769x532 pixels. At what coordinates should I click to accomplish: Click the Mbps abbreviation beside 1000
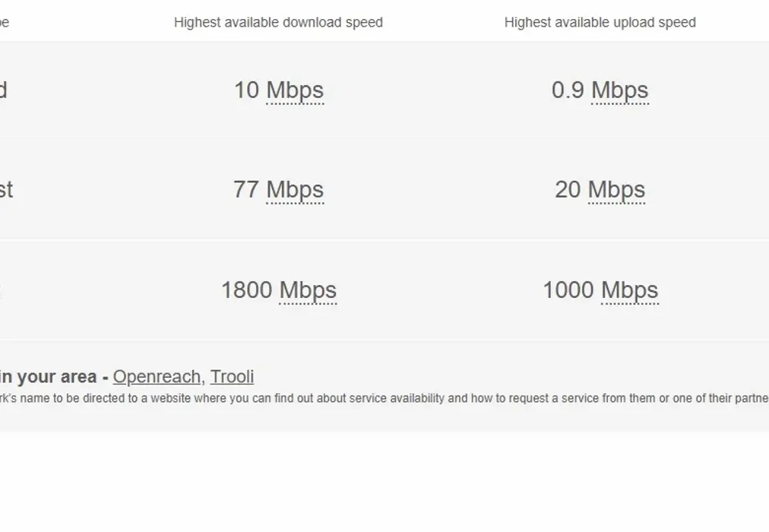click(630, 290)
